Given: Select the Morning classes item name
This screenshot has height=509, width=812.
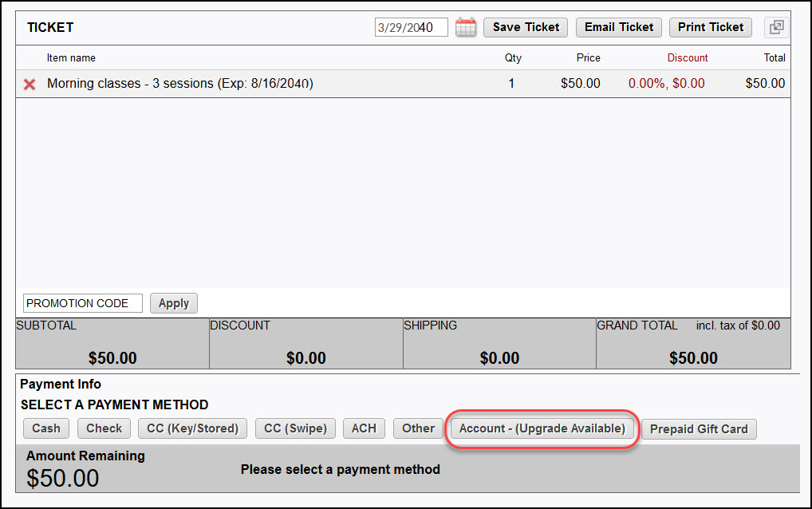Looking at the screenshot, I should [x=179, y=84].
